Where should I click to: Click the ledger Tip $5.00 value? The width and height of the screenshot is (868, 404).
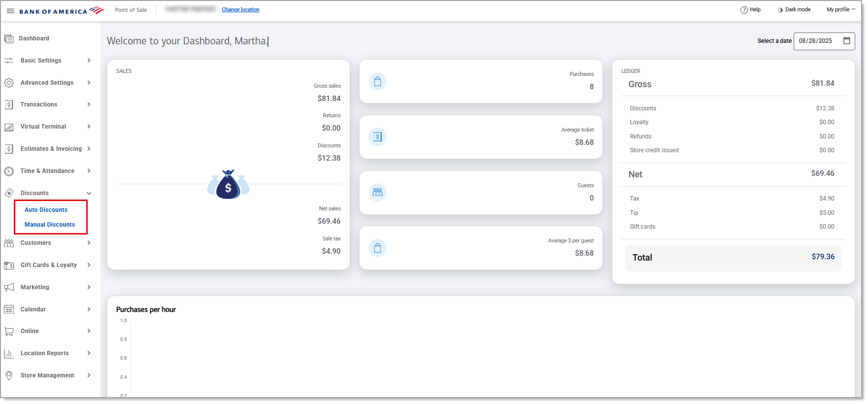pos(827,213)
